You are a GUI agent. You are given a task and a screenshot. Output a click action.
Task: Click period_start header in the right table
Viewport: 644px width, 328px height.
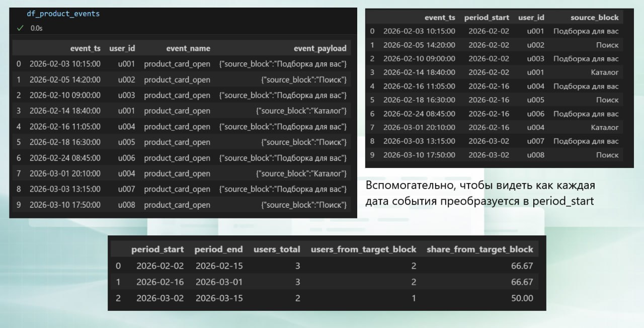[x=487, y=17]
